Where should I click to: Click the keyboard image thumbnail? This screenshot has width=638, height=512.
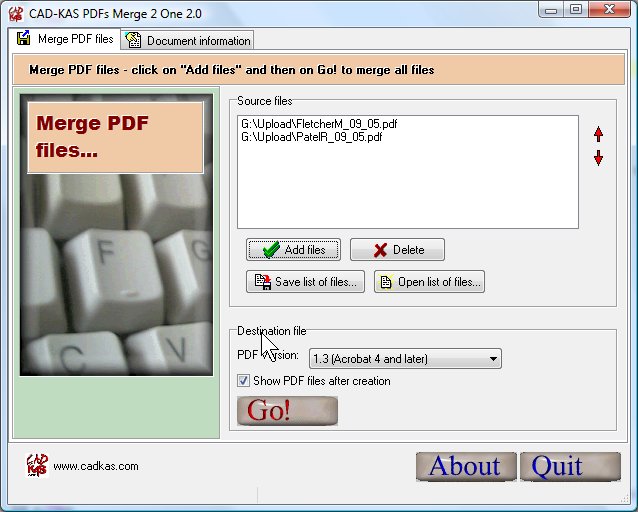coord(116,290)
